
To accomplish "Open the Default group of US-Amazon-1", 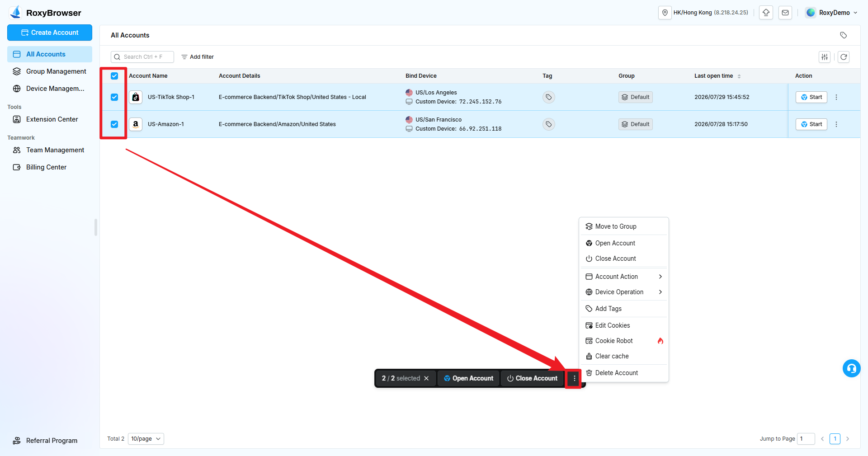I will click(636, 124).
